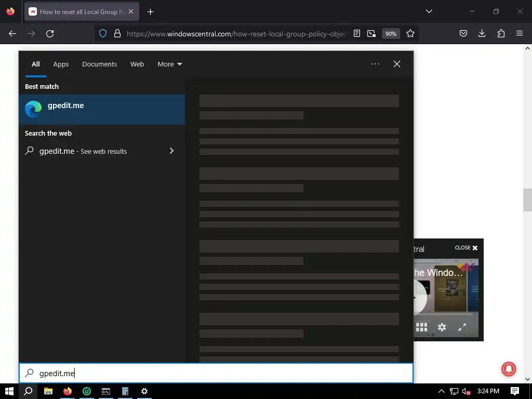532x399 pixels.
Task: Open a new Firefox tab
Action: pos(150,12)
